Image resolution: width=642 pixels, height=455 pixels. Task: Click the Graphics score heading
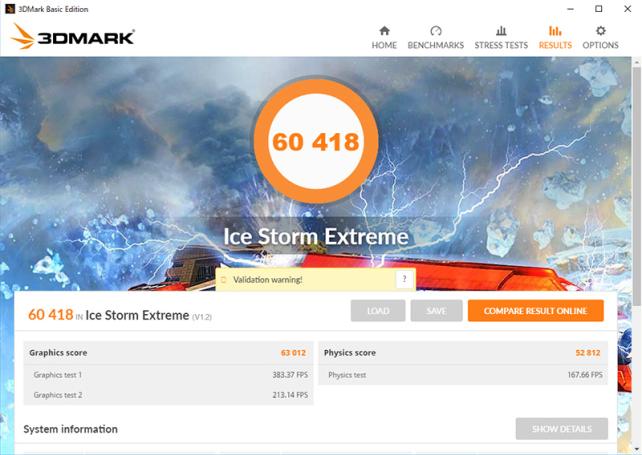point(58,353)
